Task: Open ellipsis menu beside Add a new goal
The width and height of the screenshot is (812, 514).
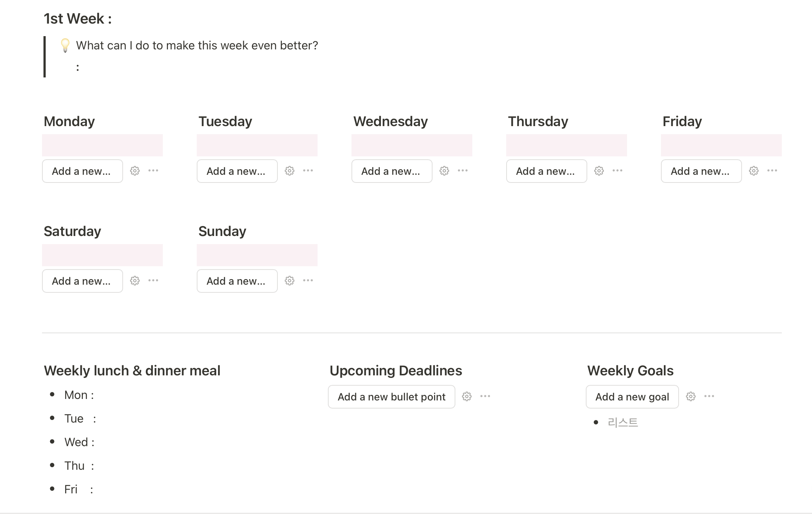Action: 709,396
